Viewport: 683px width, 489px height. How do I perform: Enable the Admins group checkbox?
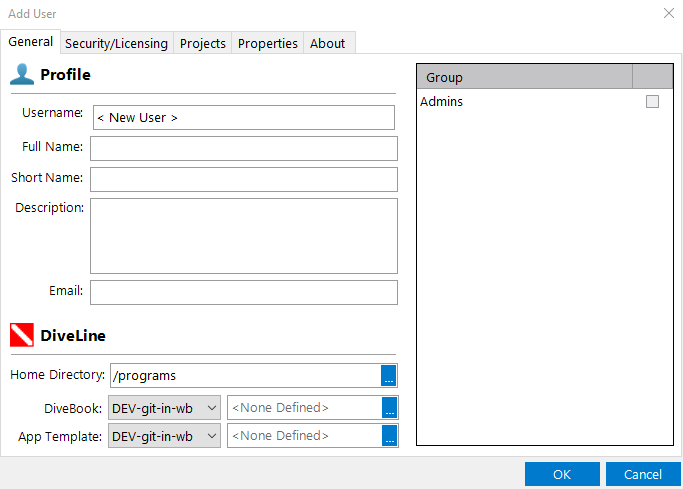click(x=652, y=102)
